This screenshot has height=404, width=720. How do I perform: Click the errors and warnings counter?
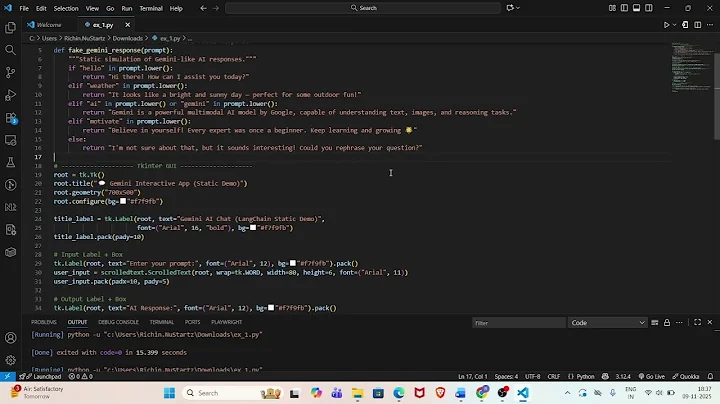(81, 376)
